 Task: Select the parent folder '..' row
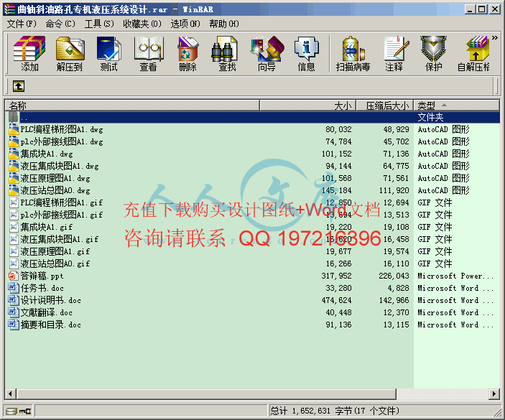click(x=253, y=117)
